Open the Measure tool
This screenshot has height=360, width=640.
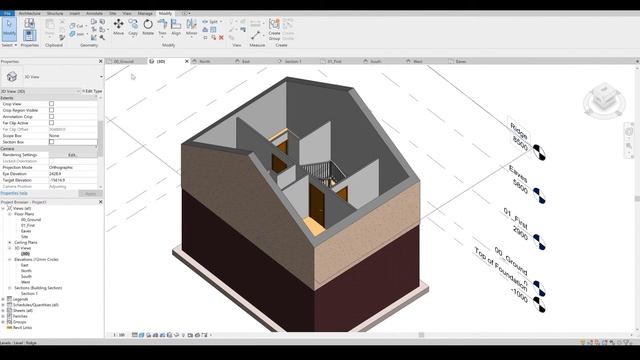pos(256,35)
